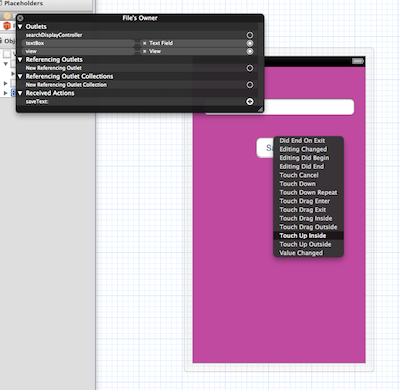Click the New Referencing Outlet connection circle
This screenshot has height=390, width=400.
coord(250,68)
